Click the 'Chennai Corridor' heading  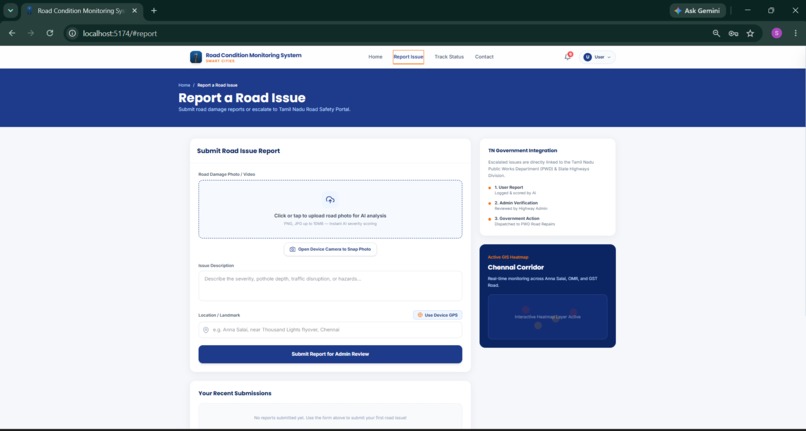pyautogui.click(x=516, y=267)
